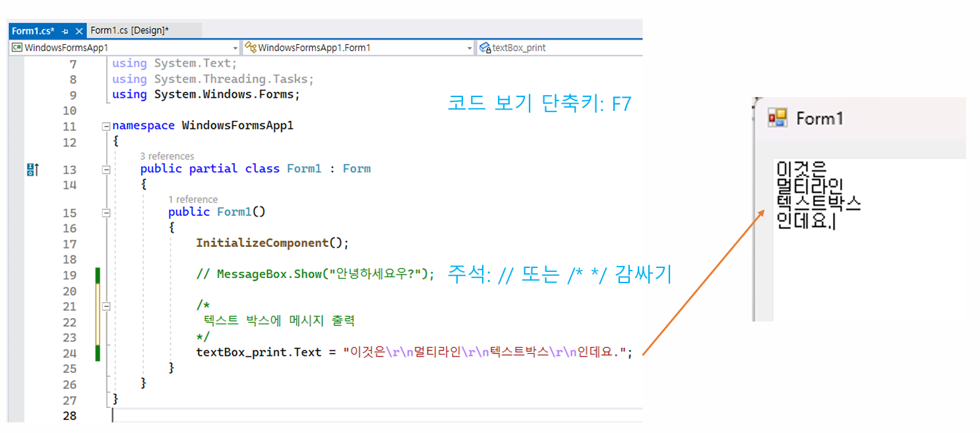Click the "텍스트 박스에 메시지 출력" comment

tap(280, 321)
